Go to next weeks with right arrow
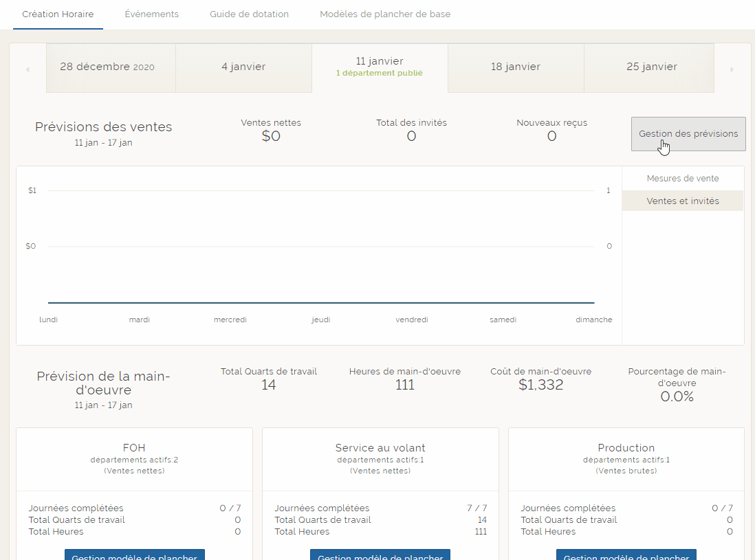755x560 pixels. 732,69
